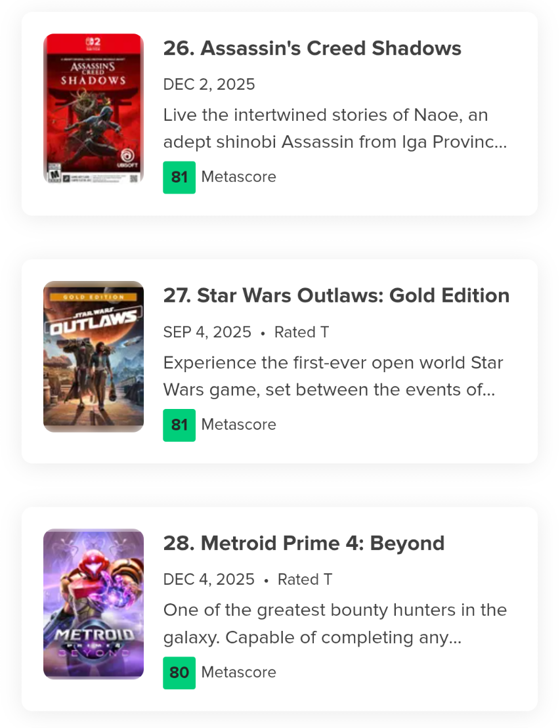Open the Metroid Prime 4 cover thumbnail

pos(93,604)
